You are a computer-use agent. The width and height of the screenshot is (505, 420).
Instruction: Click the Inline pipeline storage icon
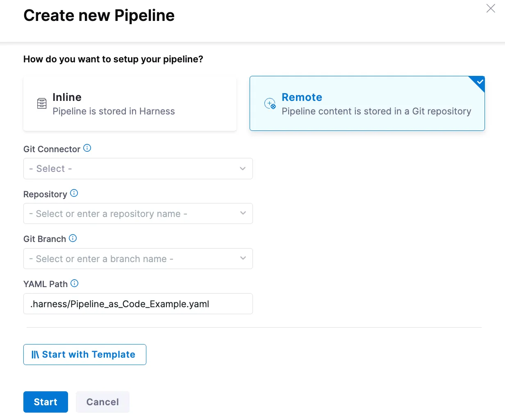[x=41, y=103]
